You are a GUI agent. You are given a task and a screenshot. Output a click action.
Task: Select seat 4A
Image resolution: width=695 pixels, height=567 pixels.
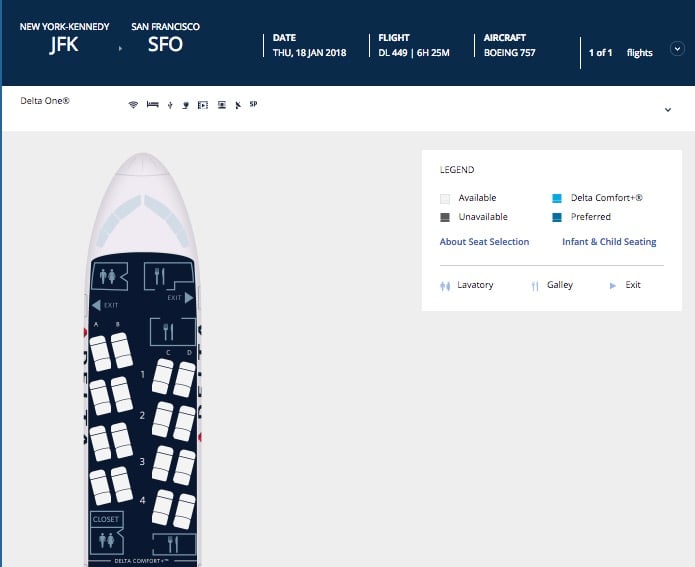pos(101,488)
